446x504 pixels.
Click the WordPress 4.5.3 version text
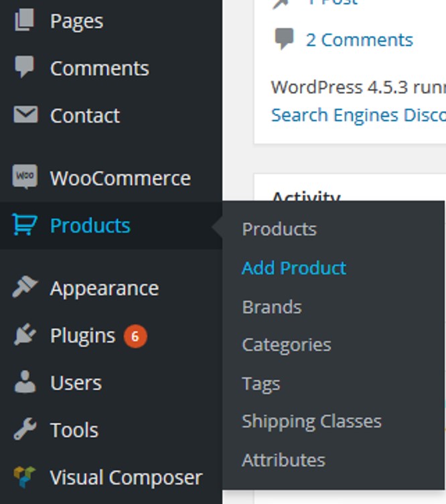coord(340,87)
